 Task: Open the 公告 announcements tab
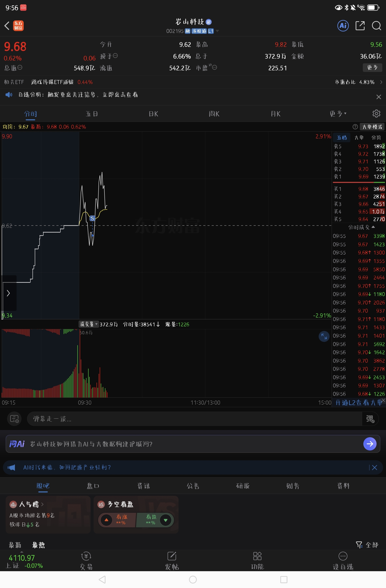(x=193, y=486)
